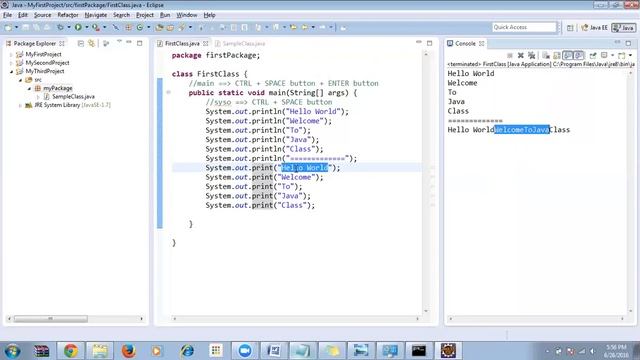The height and width of the screenshot is (360, 640).
Task: Maximize the Console view
Action: 628,43
